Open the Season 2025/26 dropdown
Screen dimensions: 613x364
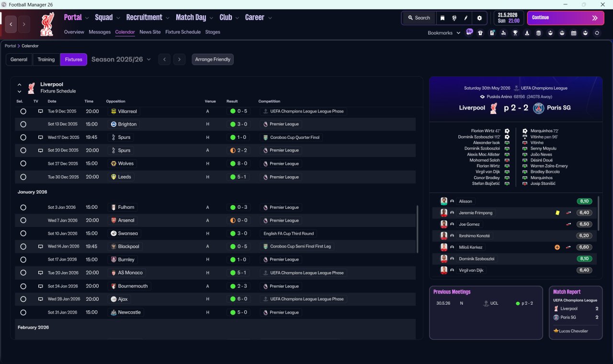point(121,59)
